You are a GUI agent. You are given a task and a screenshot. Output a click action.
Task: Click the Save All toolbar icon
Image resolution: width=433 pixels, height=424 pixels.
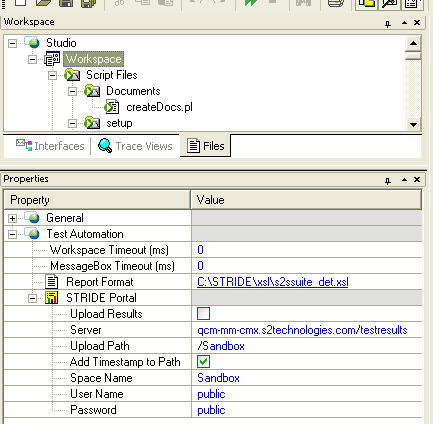click(x=88, y=3)
